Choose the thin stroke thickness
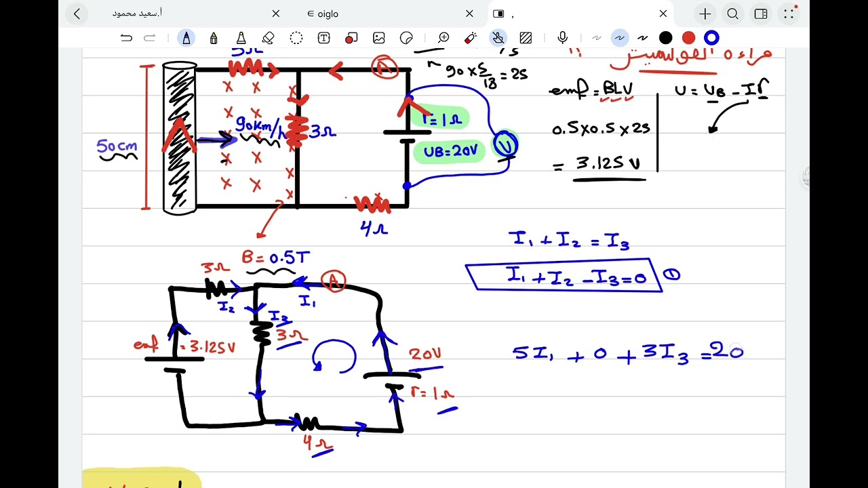868x488 pixels. [x=597, y=38]
